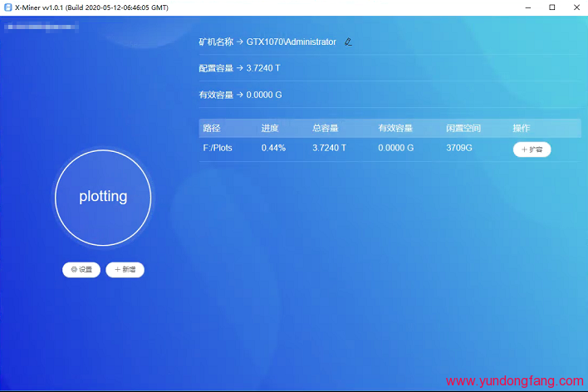Screen dimensions: 588x392
Task: Click the X-Miner app icon in title bar
Action: tap(7, 7)
